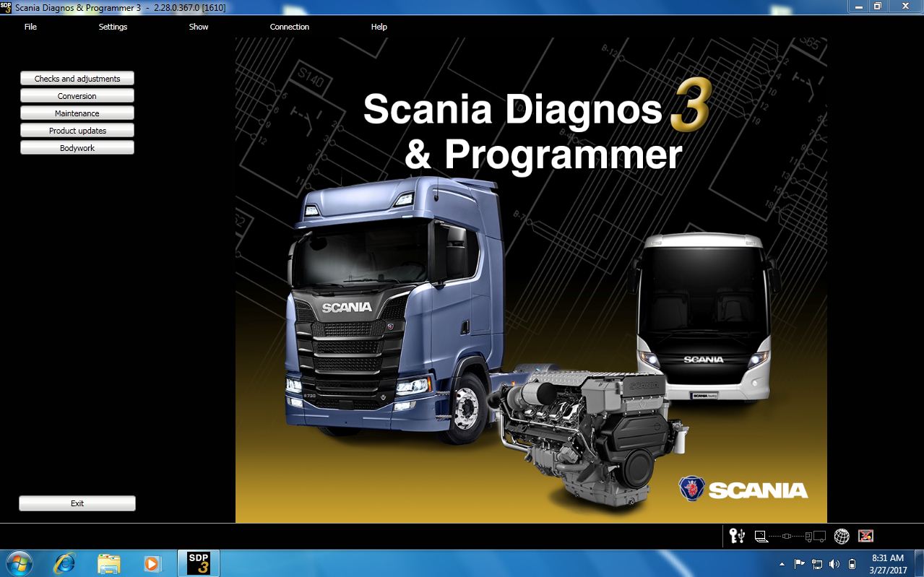Click the battery tray icon

click(x=852, y=564)
